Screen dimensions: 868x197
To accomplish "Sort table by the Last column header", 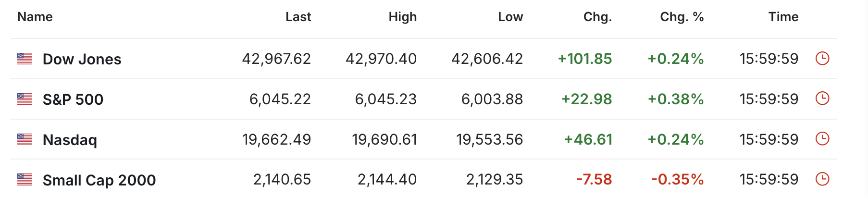I will (298, 17).
